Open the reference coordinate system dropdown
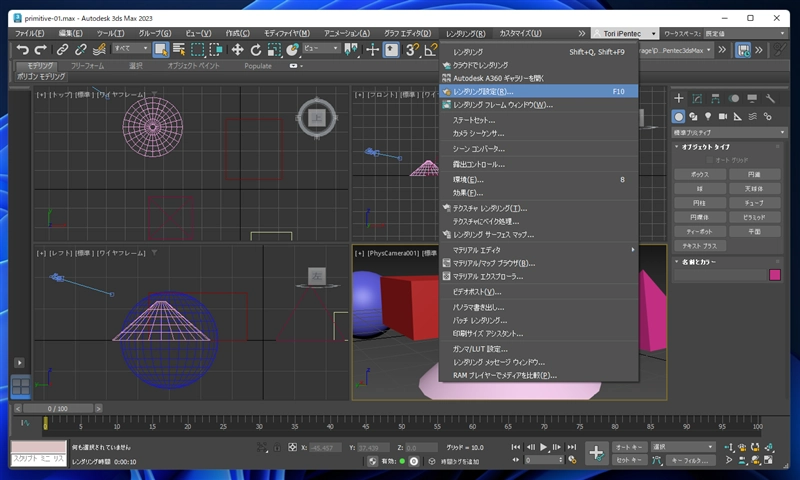Screen dimensions: 800x480 click(x=321, y=48)
